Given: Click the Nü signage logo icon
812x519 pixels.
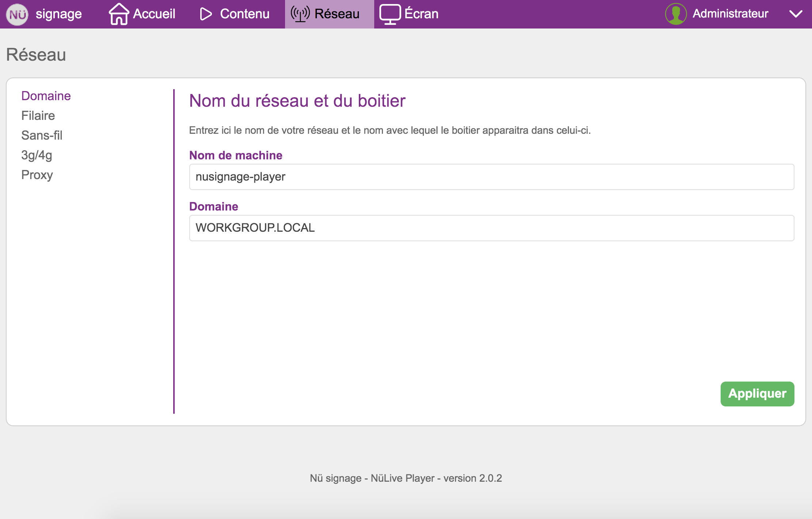Looking at the screenshot, I should [x=17, y=14].
